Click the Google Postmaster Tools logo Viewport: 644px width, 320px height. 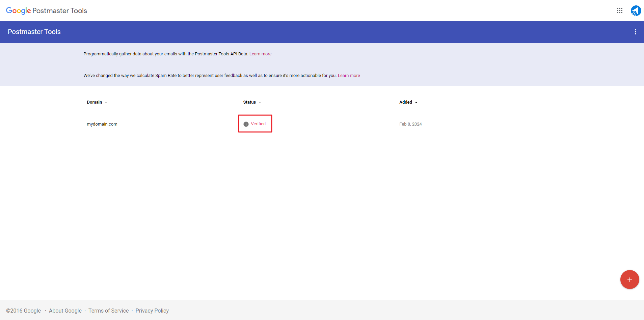pyautogui.click(x=46, y=10)
